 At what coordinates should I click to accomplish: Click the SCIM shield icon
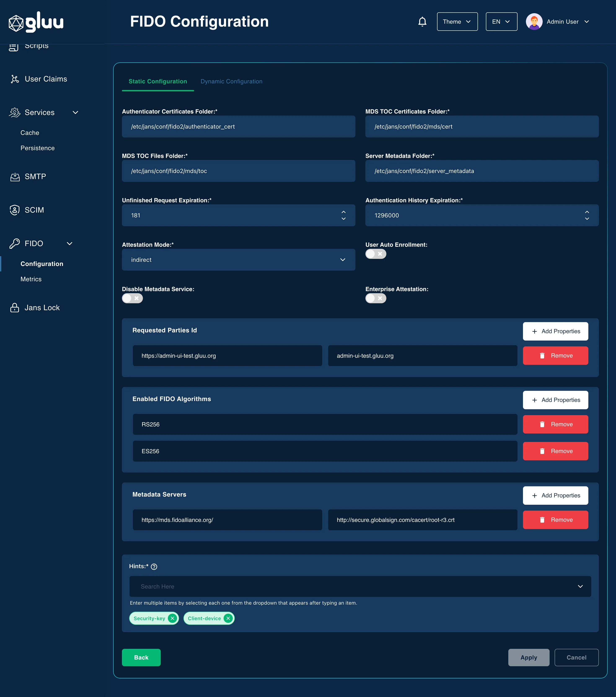pos(15,210)
